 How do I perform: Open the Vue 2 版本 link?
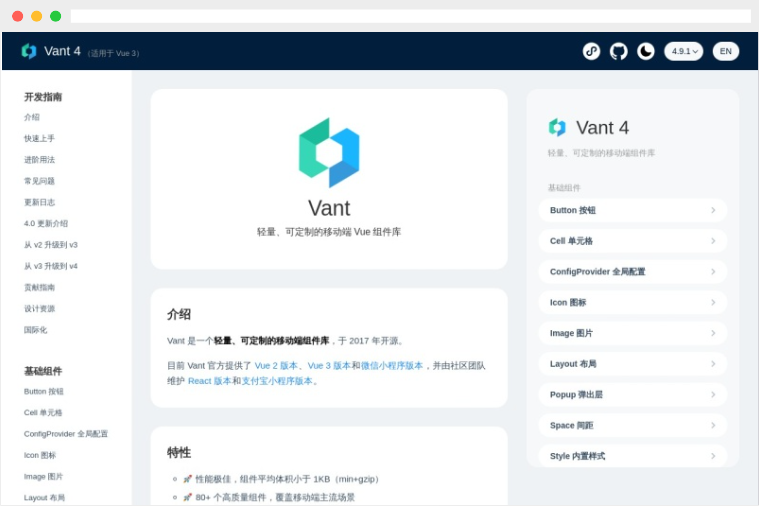(x=276, y=366)
